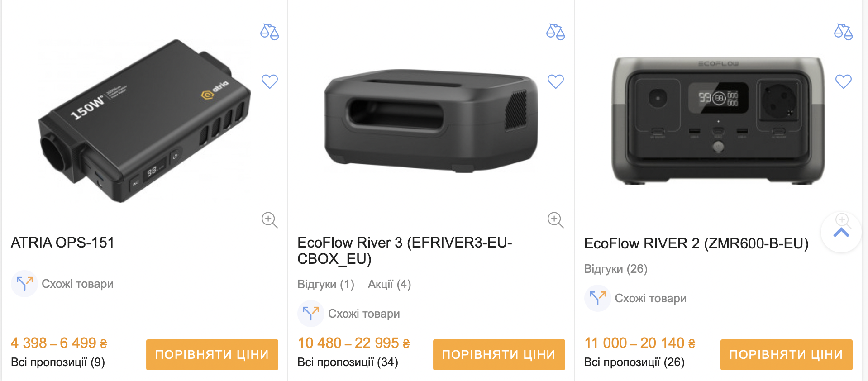
Task: Compare prices for EcoFlow RIVER 2
Action: click(786, 355)
